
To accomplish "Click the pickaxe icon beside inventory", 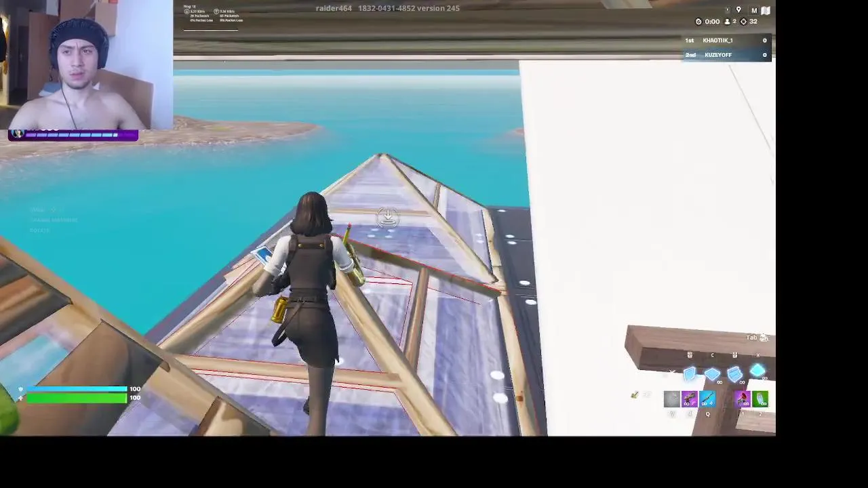I will 635,394.
